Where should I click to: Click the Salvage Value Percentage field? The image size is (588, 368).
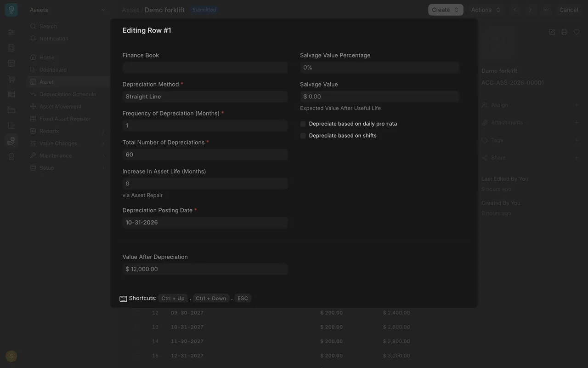(x=379, y=68)
